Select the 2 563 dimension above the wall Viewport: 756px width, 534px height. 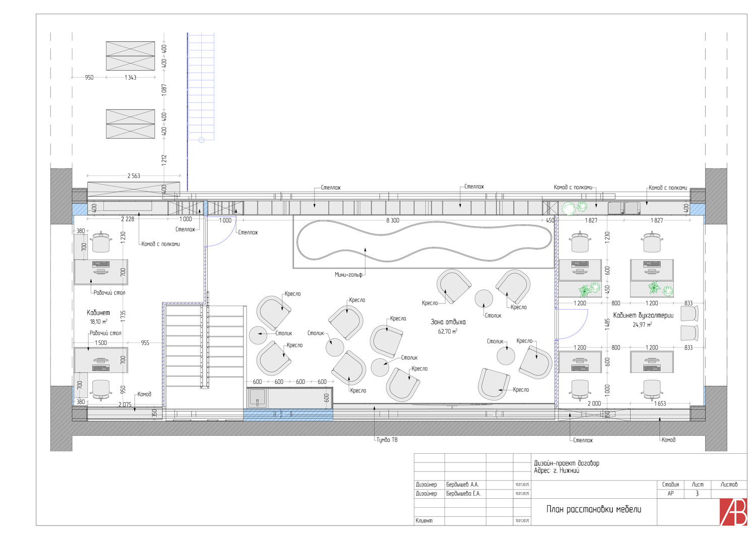(x=134, y=176)
